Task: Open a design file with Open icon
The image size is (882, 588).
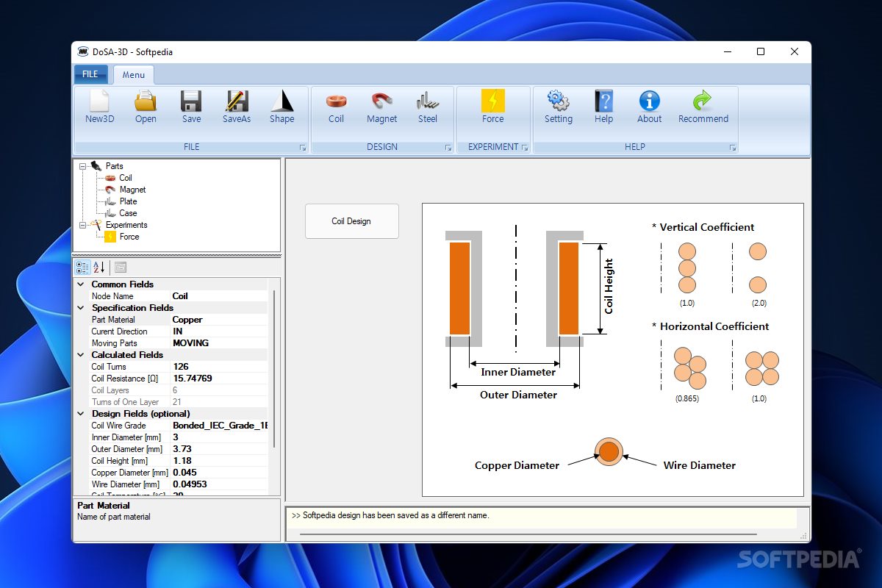Action: point(146,101)
